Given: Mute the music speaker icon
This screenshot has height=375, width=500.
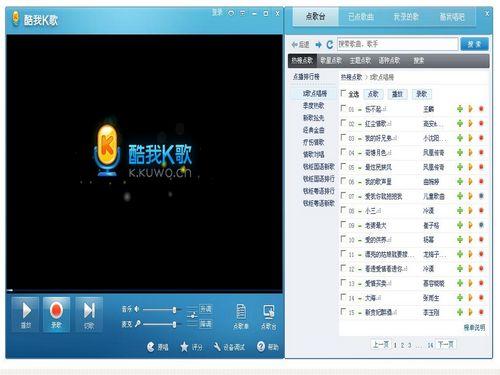Looking at the screenshot, I should point(136,309).
